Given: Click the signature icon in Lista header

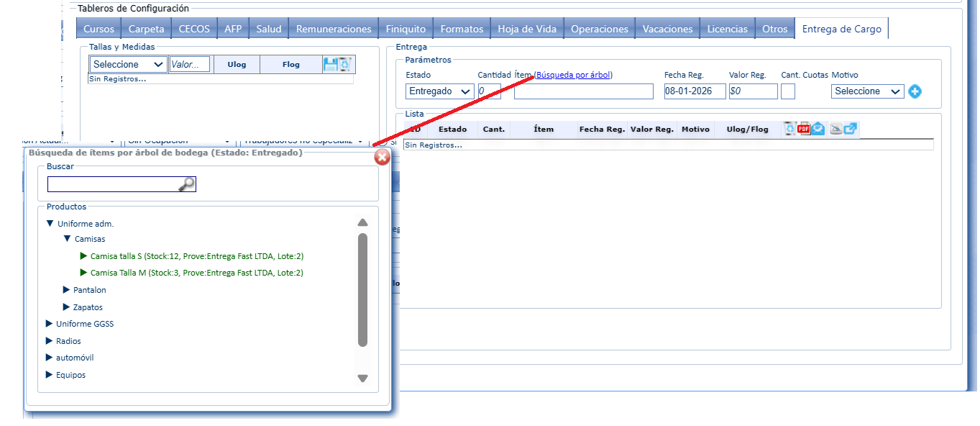Looking at the screenshot, I should (835, 129).
